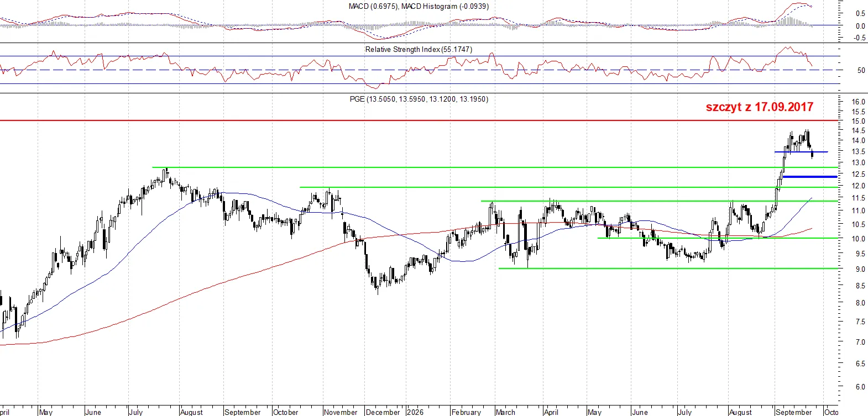The image size is (868, 416).
Task: Select the short blue line at 13.5
Action: tap(801, 151)
